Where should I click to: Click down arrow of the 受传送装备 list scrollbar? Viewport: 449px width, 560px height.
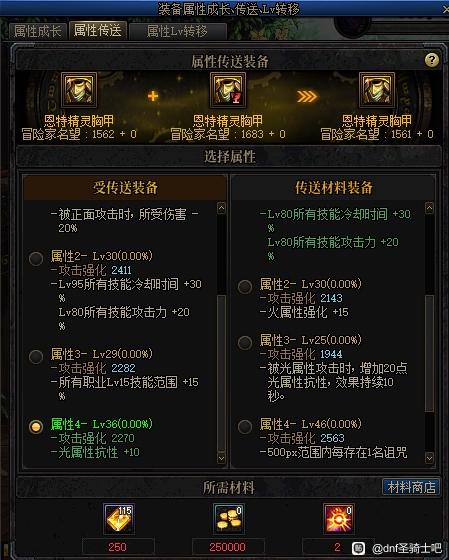[x=221, y=458]
